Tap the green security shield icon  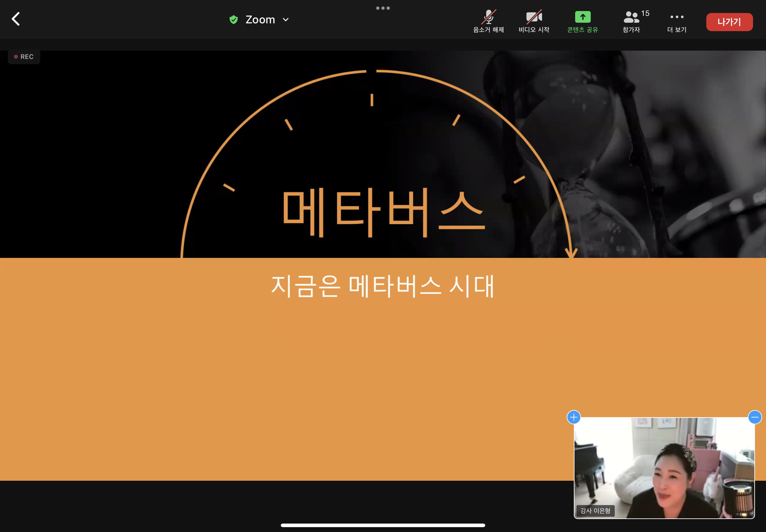click(x=233, y=20)
